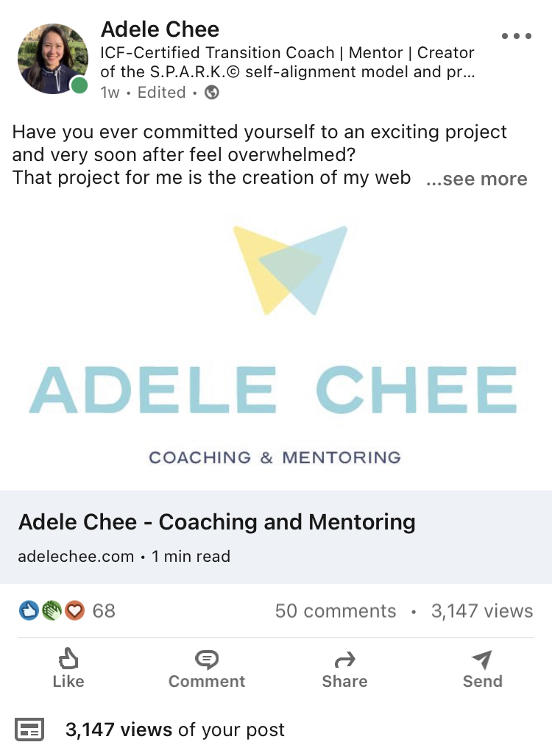The height and width of the screenshot is (756, 552).
Task: Click the Comment speech bubble icon
Action: (x=207, y=660)
